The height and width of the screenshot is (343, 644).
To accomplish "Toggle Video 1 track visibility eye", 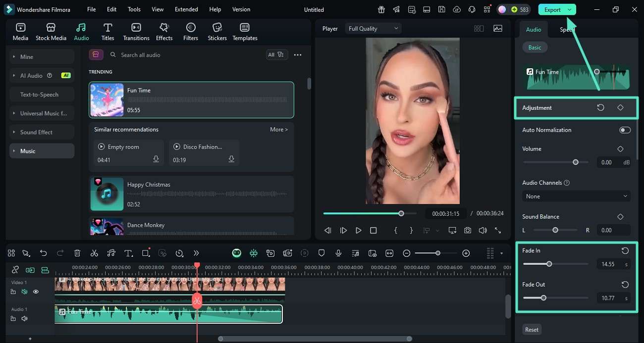I will coord(36,292).
